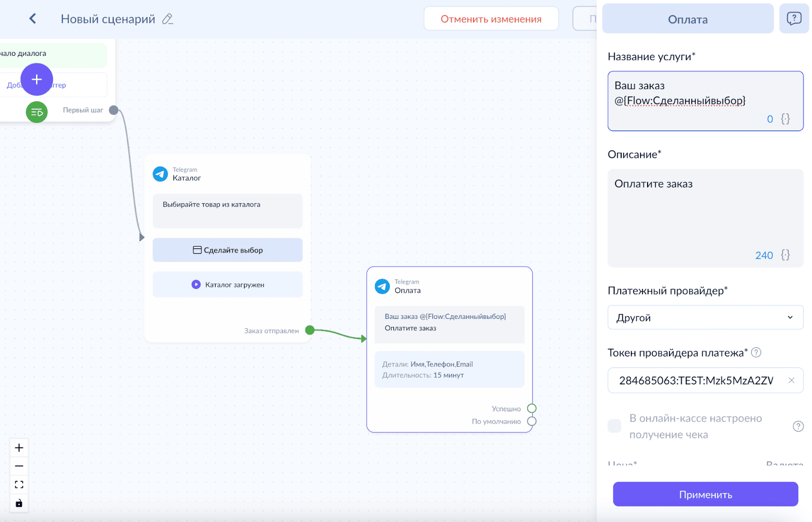Open help hint for Токен провайдера платежа

coord(756,352)
